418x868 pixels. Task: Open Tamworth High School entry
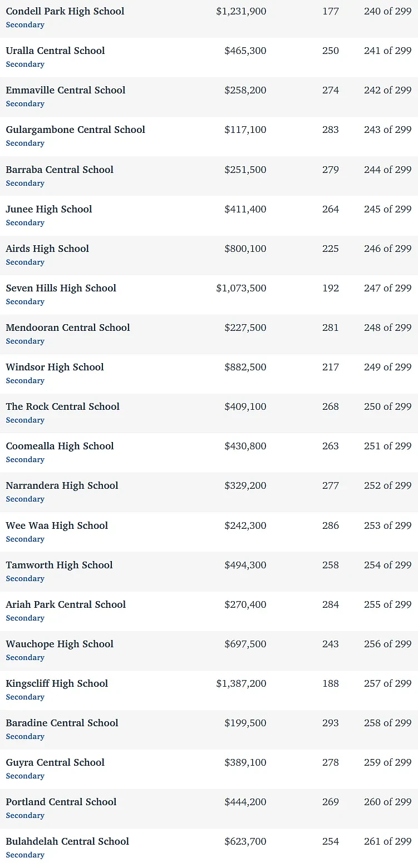click(x=59, y=565)
